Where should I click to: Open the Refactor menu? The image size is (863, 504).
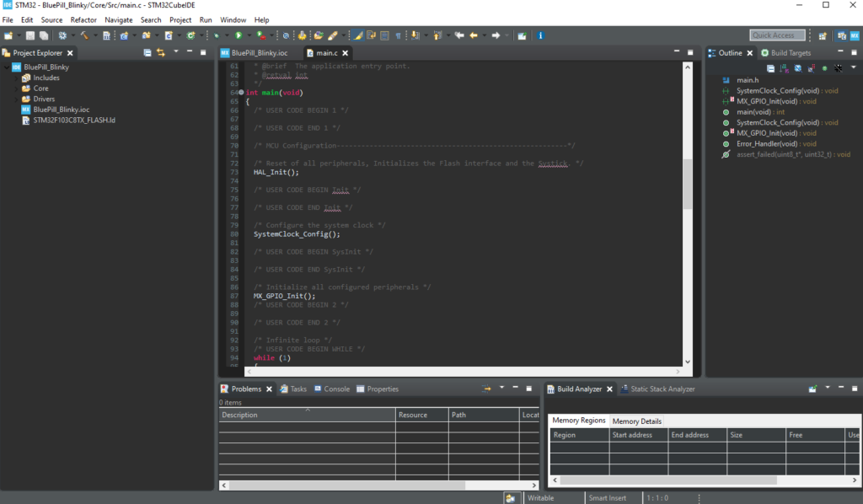point(83,20)
